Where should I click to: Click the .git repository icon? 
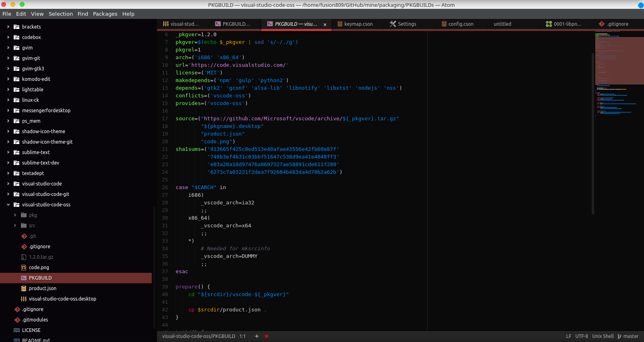click(x=24, y=236)
